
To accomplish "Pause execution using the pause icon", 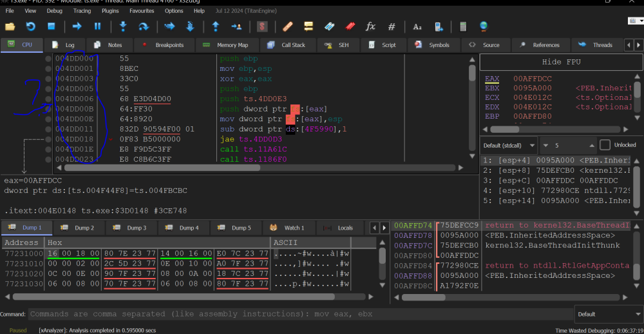I will [x=98, y=26].
